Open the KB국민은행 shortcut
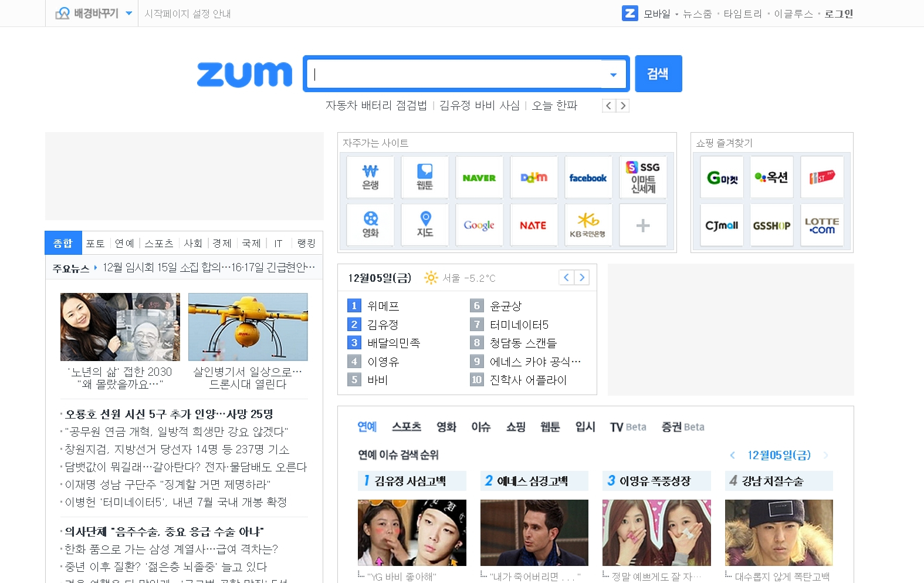 [x=588, y=225]
